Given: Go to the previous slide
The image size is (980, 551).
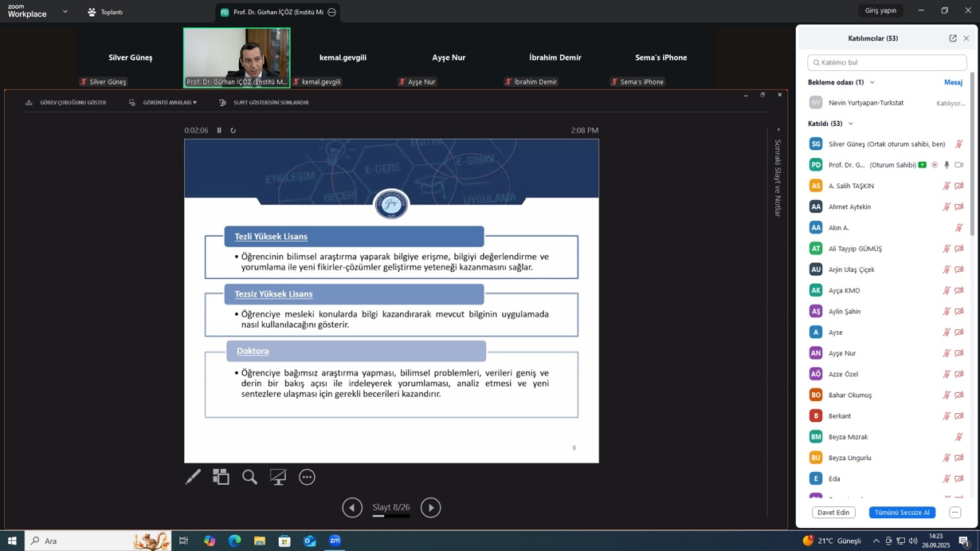Looking at the screenshot, I should point(352,508).
